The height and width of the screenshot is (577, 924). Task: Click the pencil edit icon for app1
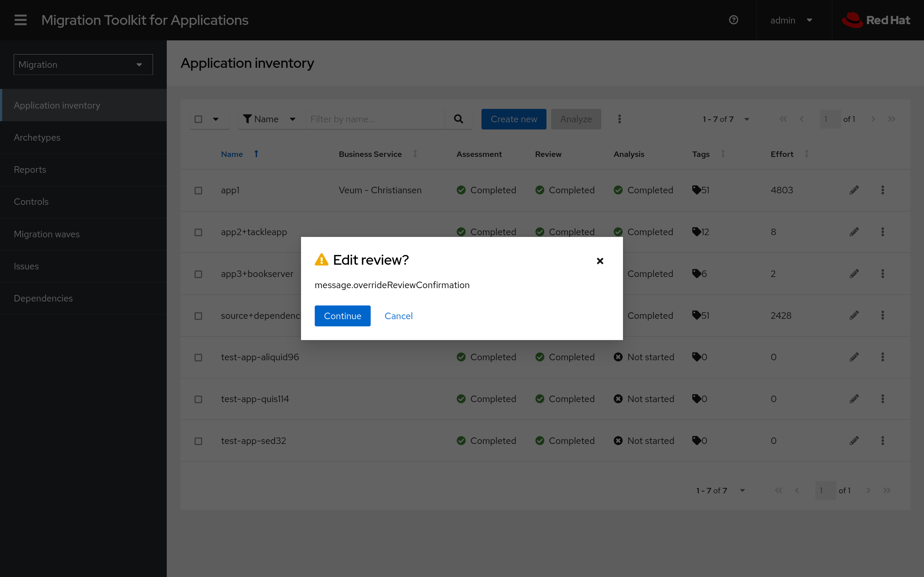click(854, 190)
